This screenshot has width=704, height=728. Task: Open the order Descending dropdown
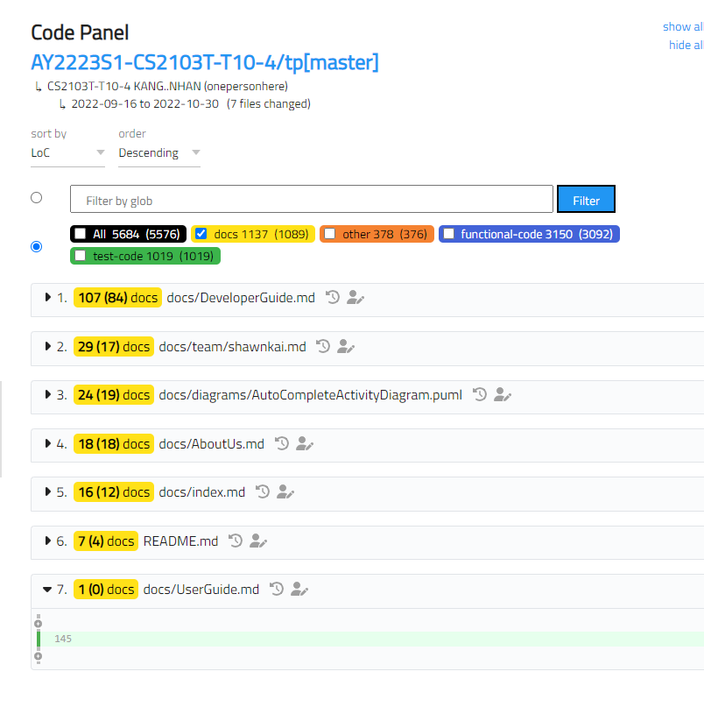[158, 152]
